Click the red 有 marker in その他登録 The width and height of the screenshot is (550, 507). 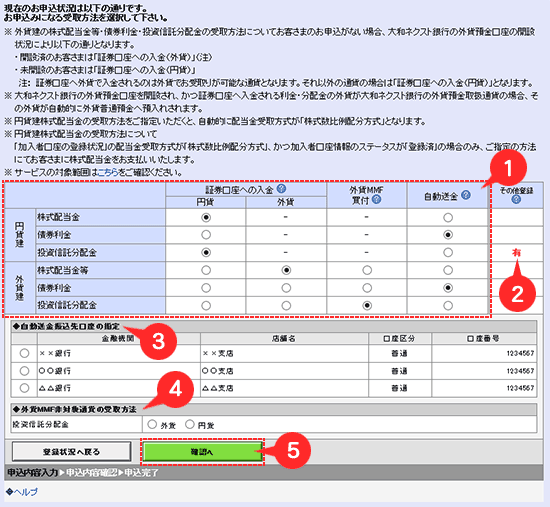coord(516,252)
